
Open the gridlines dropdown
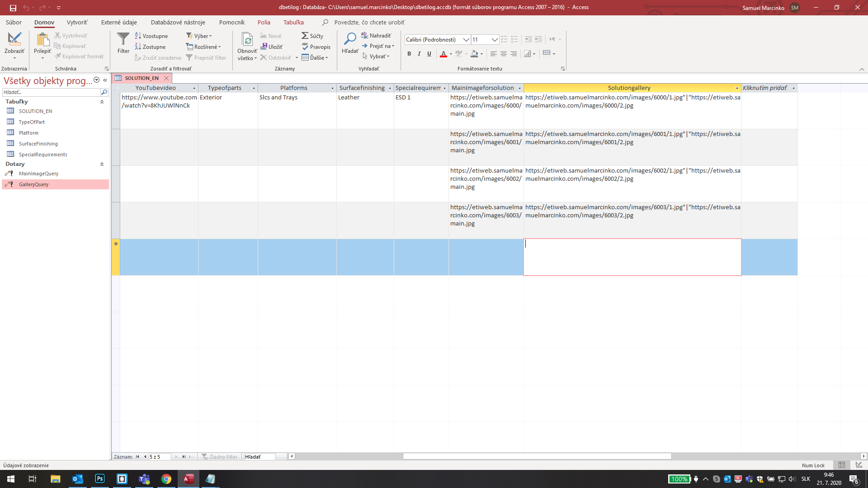534,53
